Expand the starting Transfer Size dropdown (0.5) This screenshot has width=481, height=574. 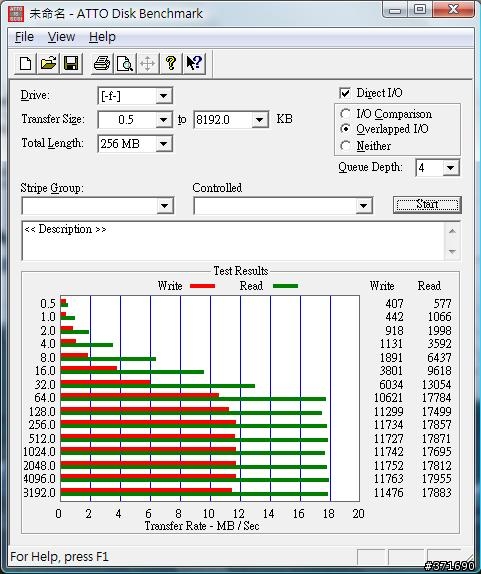(163, 120)
